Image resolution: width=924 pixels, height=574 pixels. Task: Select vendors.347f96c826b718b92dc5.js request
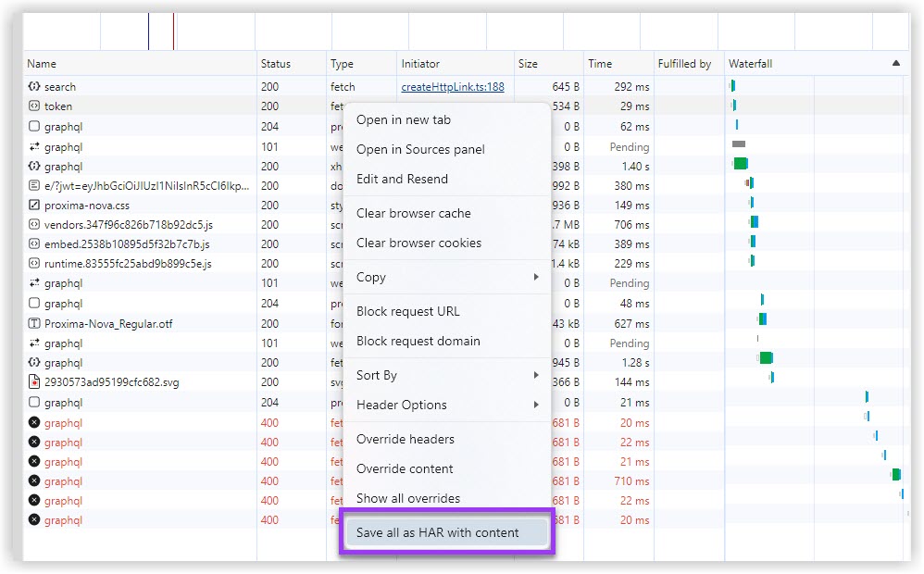pos(129,225)
